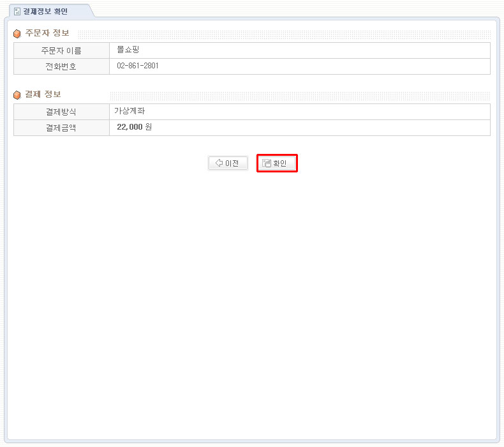Select the payment amount 22,000 원
Screen dimensions: 504x447
[135, 127]
